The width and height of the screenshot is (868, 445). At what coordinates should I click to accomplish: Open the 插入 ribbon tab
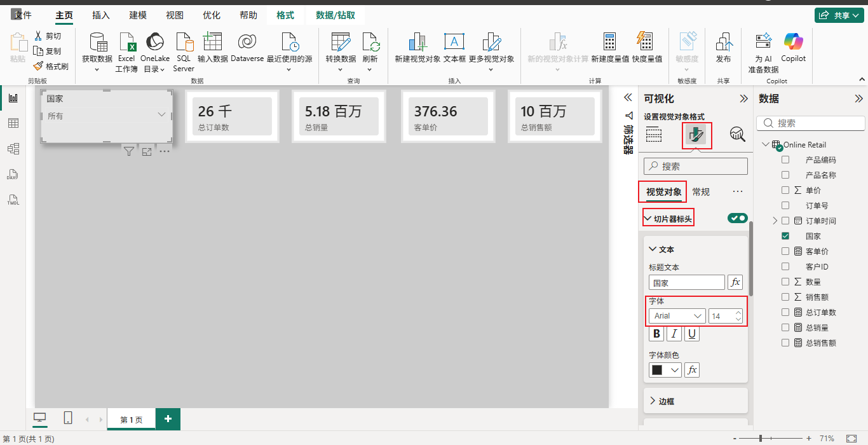coord(101,15)
